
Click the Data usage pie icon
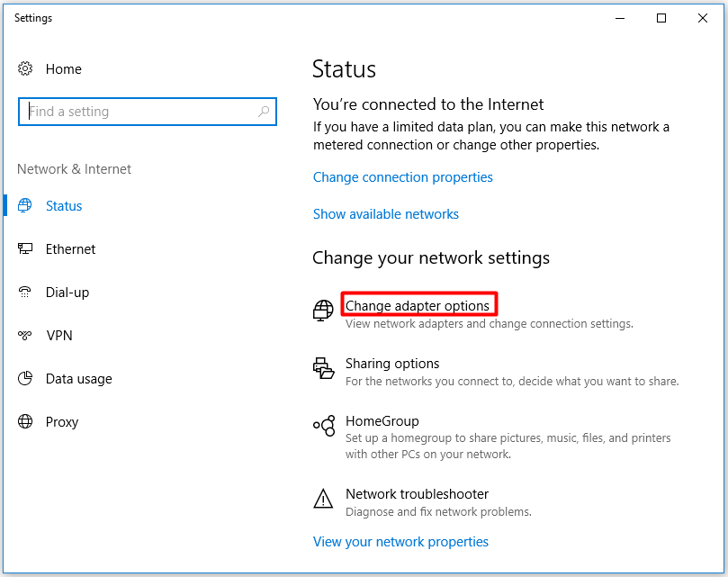(25, 378)
